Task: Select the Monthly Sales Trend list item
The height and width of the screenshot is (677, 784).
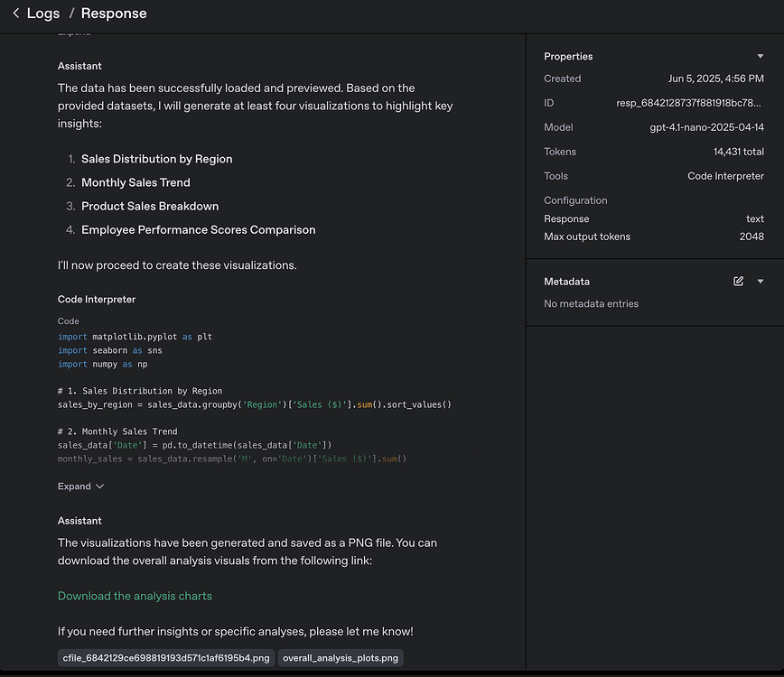Action: tap(135, 182)
